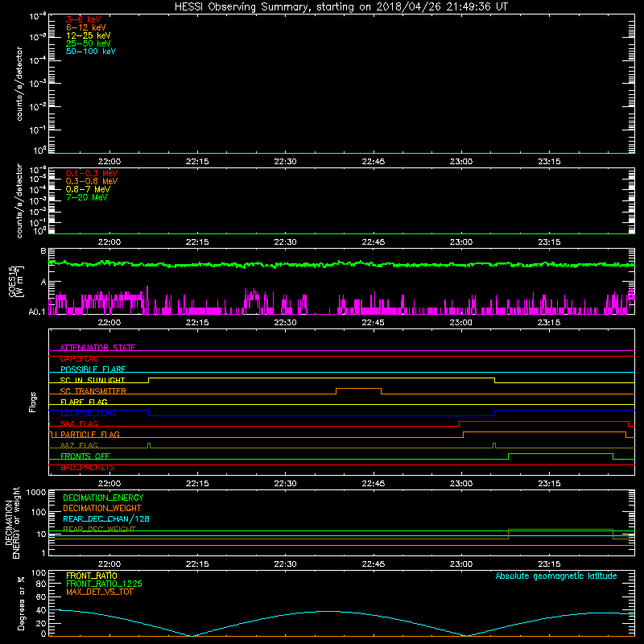
Task: Select the SC_IN_SUNLIGHT flag label
Action: (x=93, y=380)
